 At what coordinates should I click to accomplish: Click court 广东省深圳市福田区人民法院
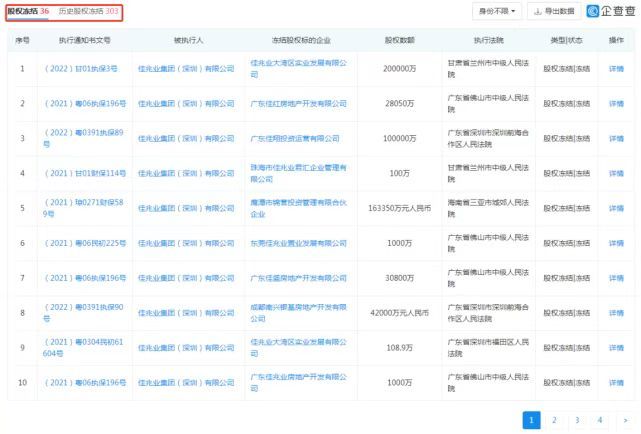pos(488,348)
